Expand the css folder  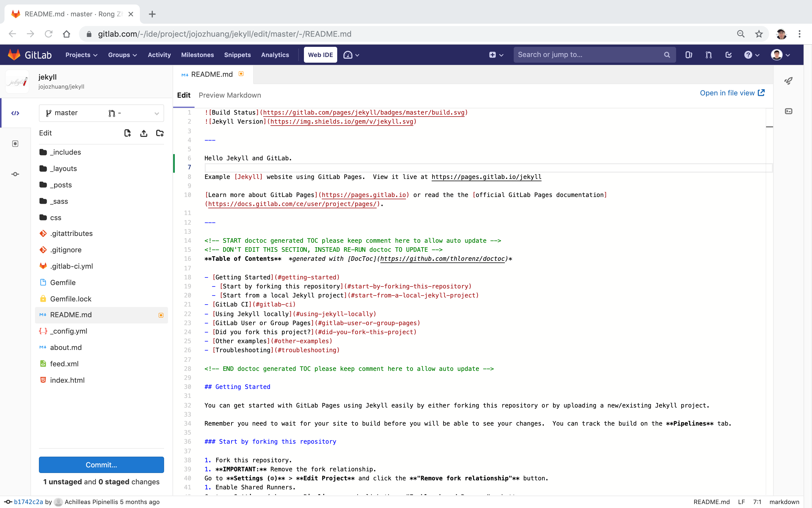click(101, 218)
